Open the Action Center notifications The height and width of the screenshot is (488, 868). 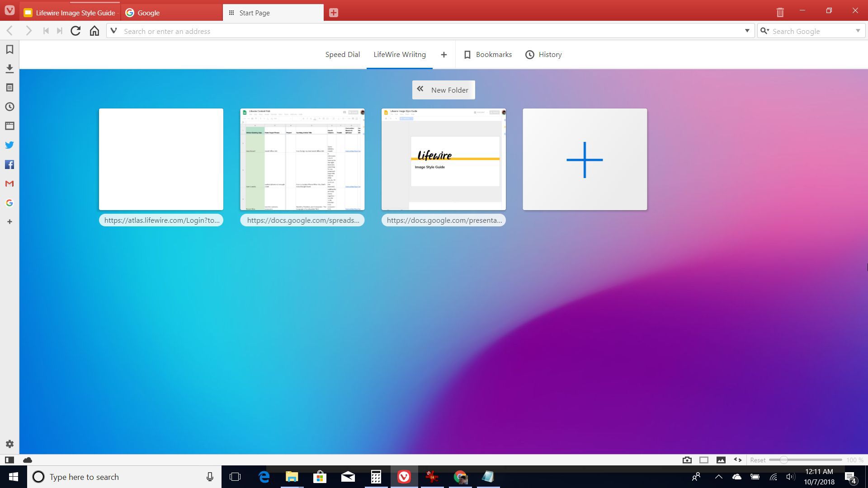click(850, 477)
